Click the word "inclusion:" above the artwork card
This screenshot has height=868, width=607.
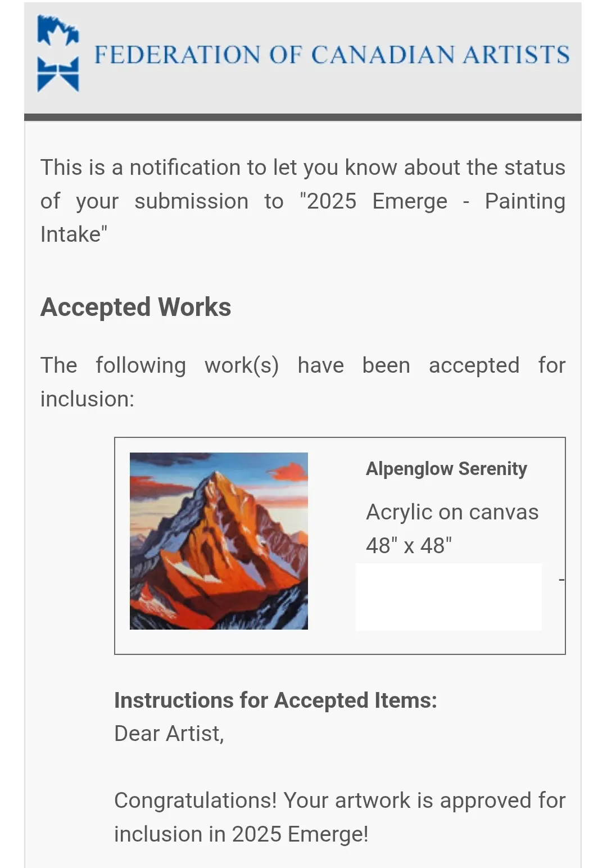(87, 399)
